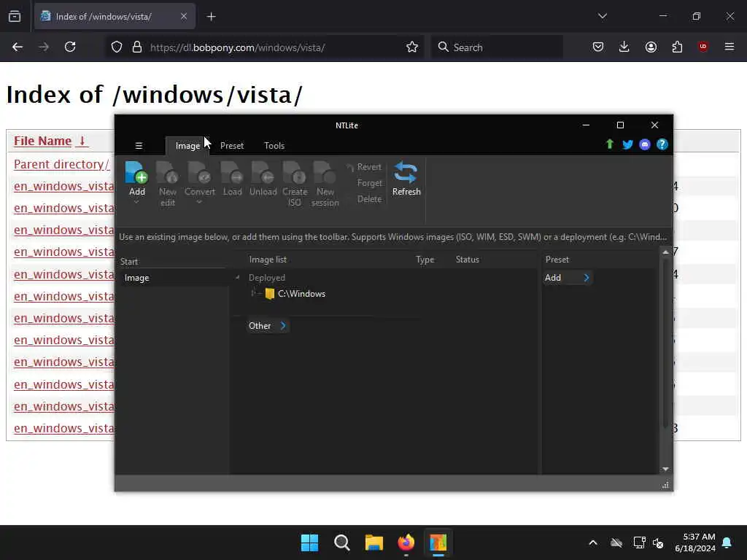Click the Status column header

coord(468,260)
